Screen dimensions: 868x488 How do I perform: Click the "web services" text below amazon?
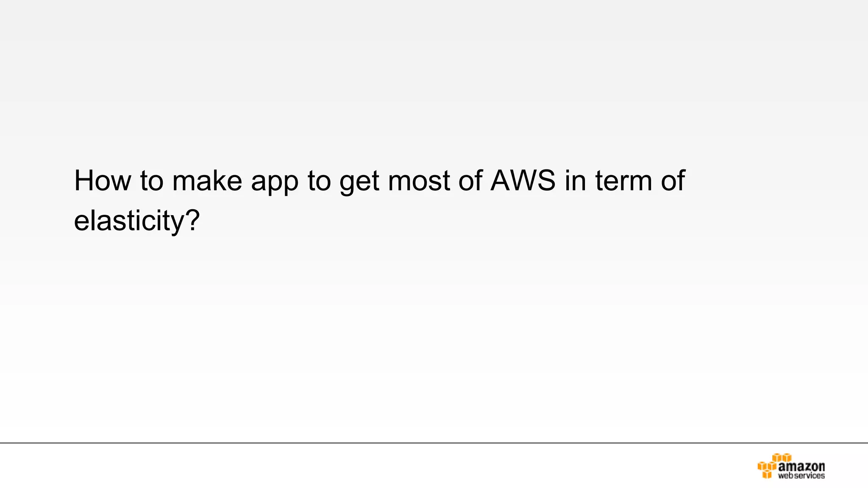click(x=801, y=476)
